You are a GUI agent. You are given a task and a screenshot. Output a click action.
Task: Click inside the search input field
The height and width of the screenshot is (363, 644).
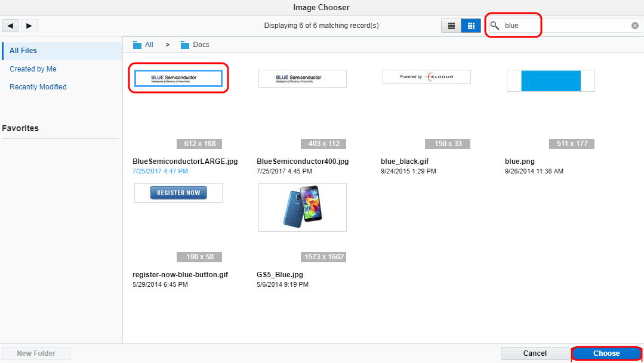pyautogui.click(x=561, y=25)
